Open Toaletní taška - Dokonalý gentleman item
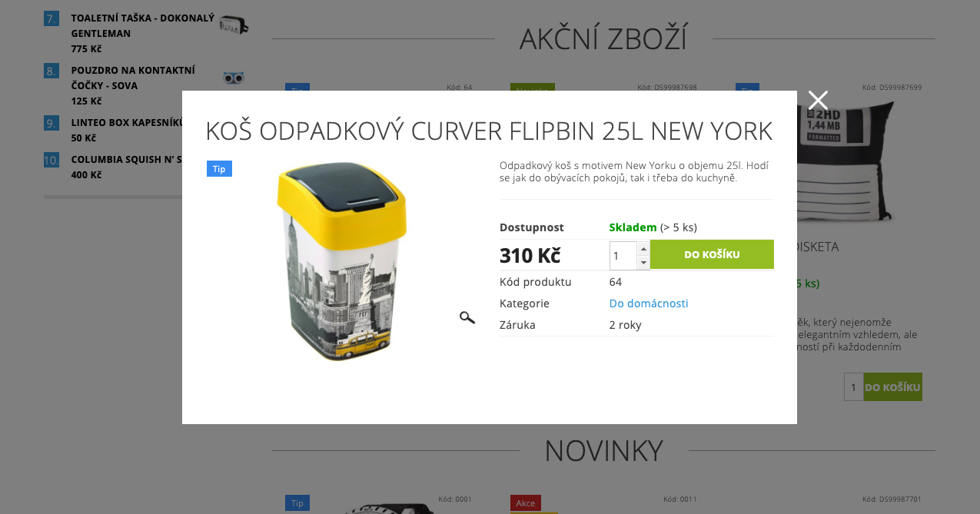Screen dimensions: 980x514 pyautogui.click(x=142, y=25)
